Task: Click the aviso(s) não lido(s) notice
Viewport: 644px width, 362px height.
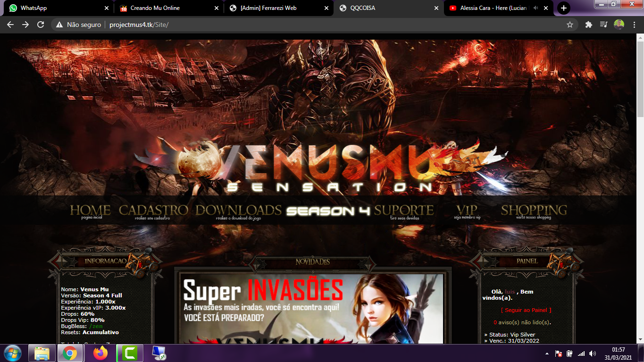Action: click(522, 322)
